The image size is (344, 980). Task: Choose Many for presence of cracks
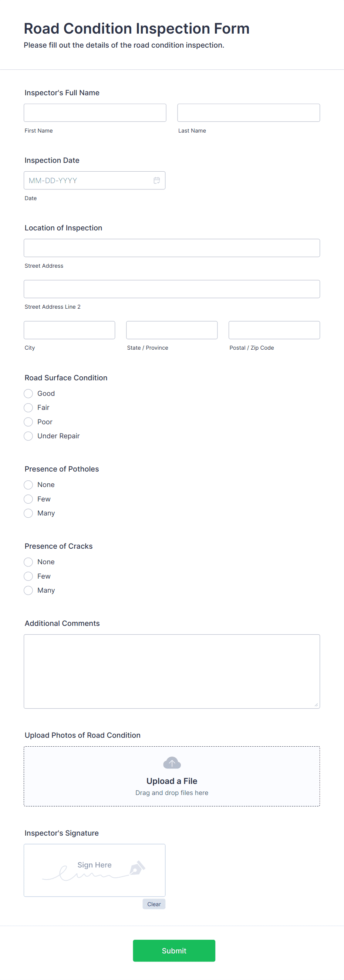(28, 590)
